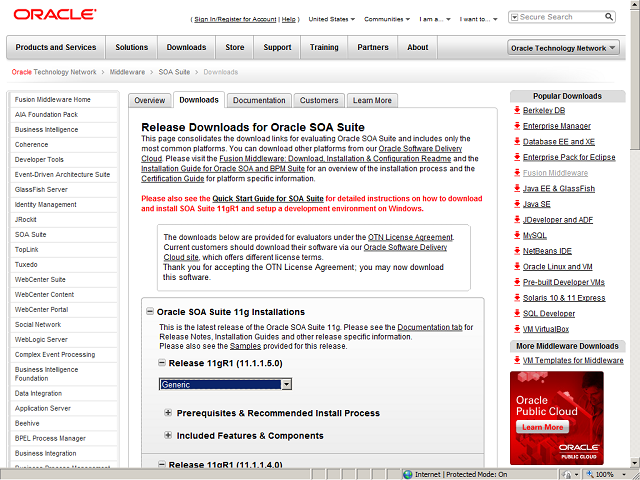Click download arrow icon beside NetBeans IDE

tap(516, 251)
